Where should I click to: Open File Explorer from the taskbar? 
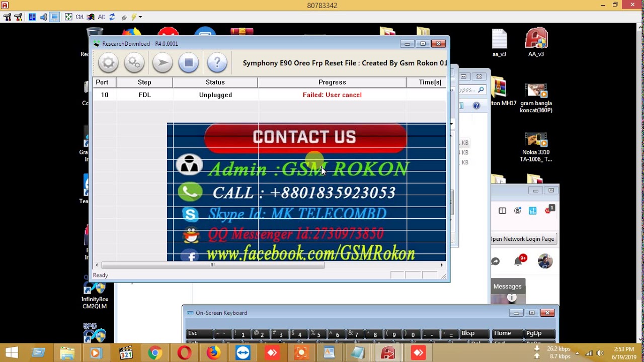67,353
